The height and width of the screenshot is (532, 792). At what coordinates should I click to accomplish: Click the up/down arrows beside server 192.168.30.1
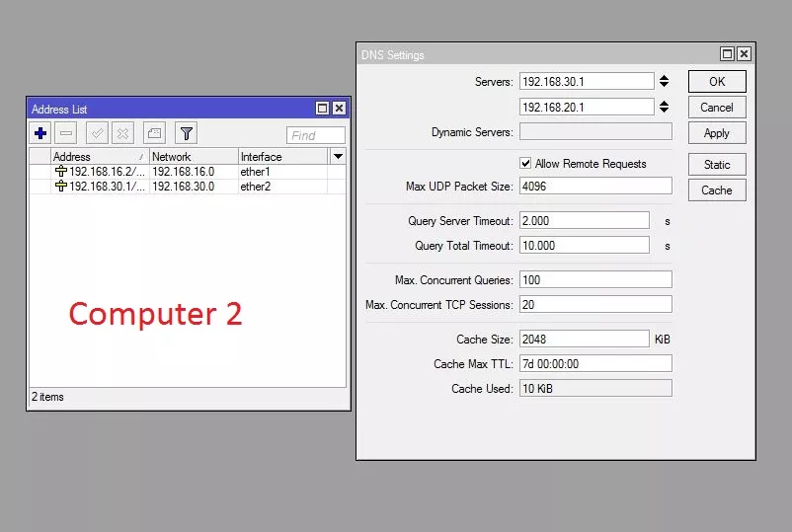[x=665, y=81]
